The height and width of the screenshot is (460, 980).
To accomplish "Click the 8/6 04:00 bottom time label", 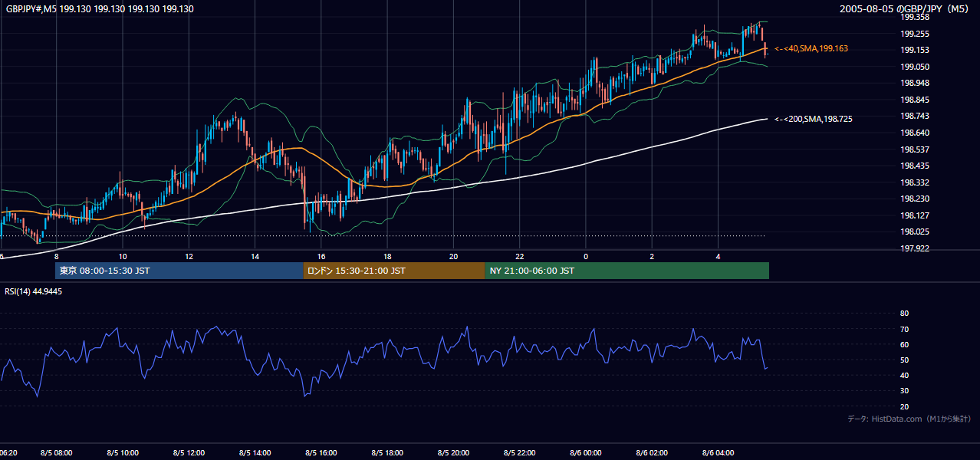I will click(x=718, y=452).
